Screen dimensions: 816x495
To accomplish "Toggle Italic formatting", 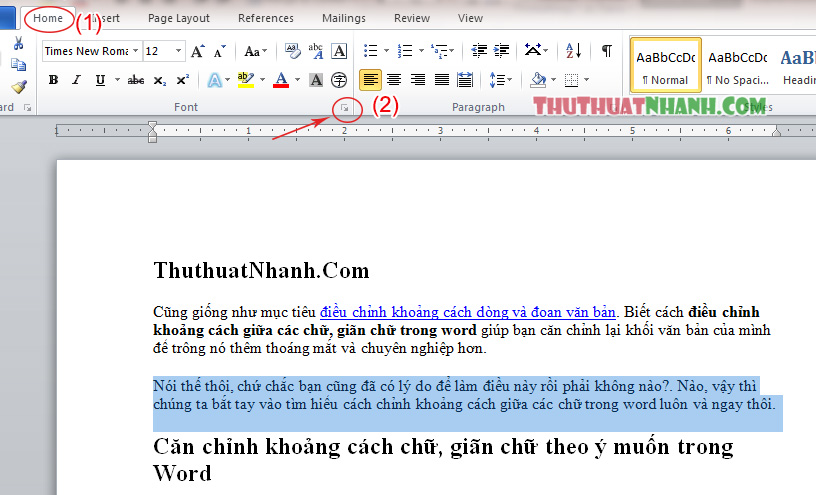I will click(x=76, y=80).
